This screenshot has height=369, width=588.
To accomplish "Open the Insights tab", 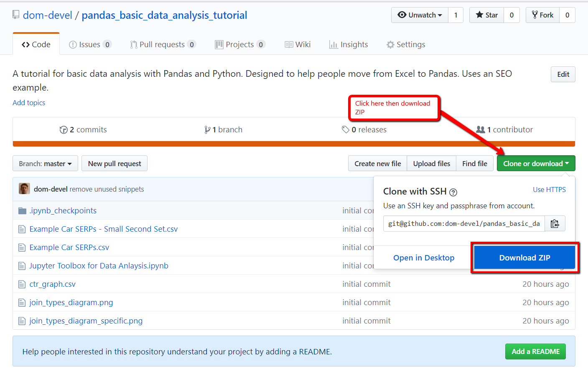I will point(349,45).
